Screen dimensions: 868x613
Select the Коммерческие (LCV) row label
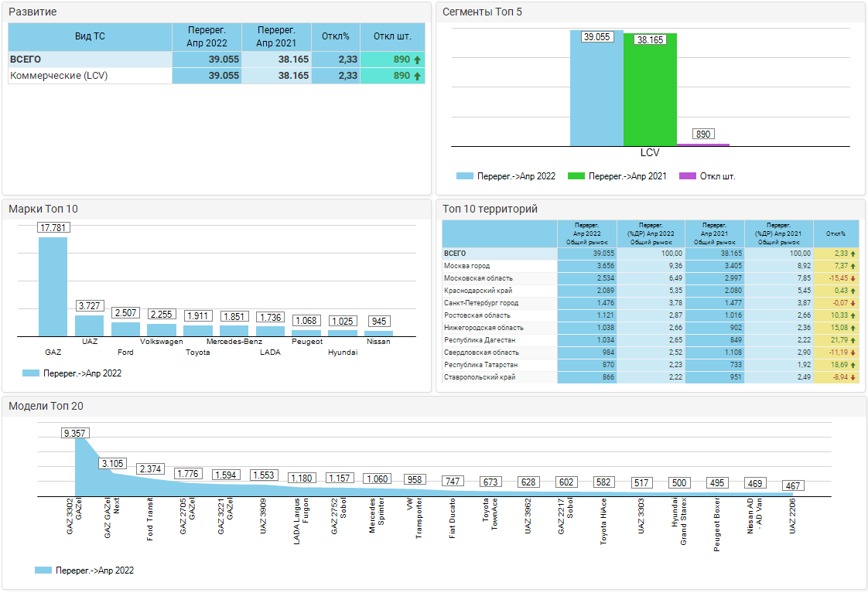point(59,76)
